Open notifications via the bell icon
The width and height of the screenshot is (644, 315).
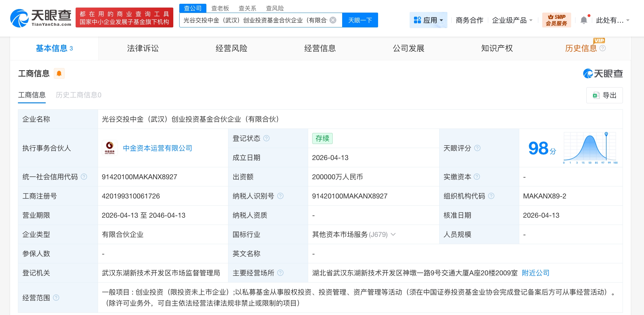pyautogui.click(x=584, y=20)
